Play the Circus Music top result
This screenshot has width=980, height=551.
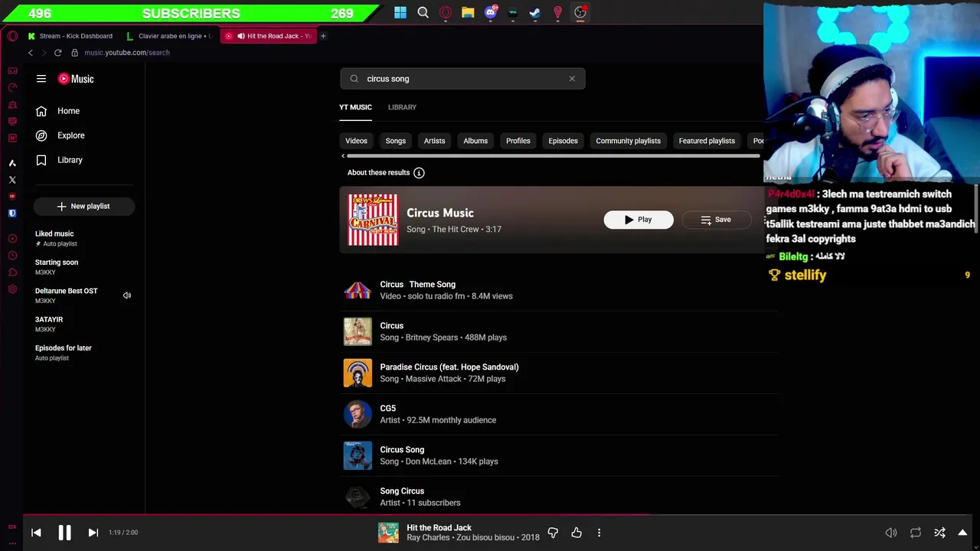[639, 220]
